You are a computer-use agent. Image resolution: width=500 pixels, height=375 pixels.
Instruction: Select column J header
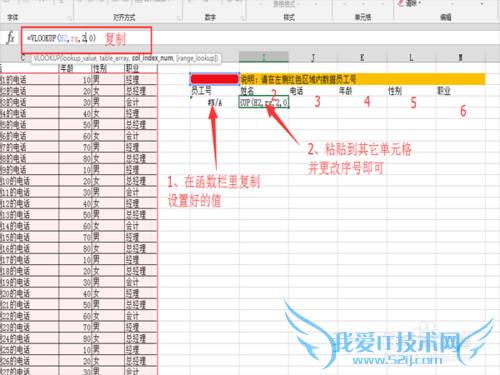click(x=313, y=57)
